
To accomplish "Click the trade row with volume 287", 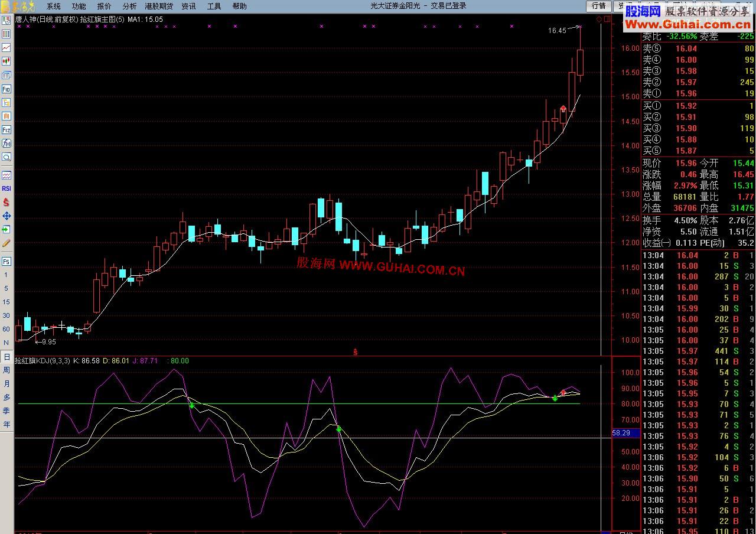I will point(698,276).
